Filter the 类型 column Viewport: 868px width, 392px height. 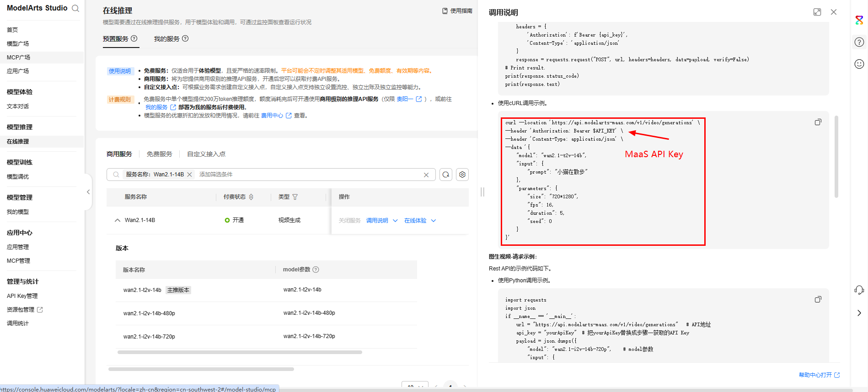click(295, 197)
